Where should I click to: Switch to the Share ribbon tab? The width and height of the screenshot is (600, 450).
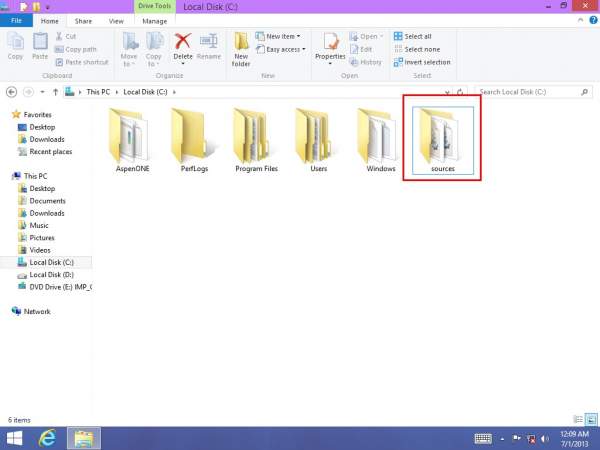pyautogui.click(x=83, y=21)
